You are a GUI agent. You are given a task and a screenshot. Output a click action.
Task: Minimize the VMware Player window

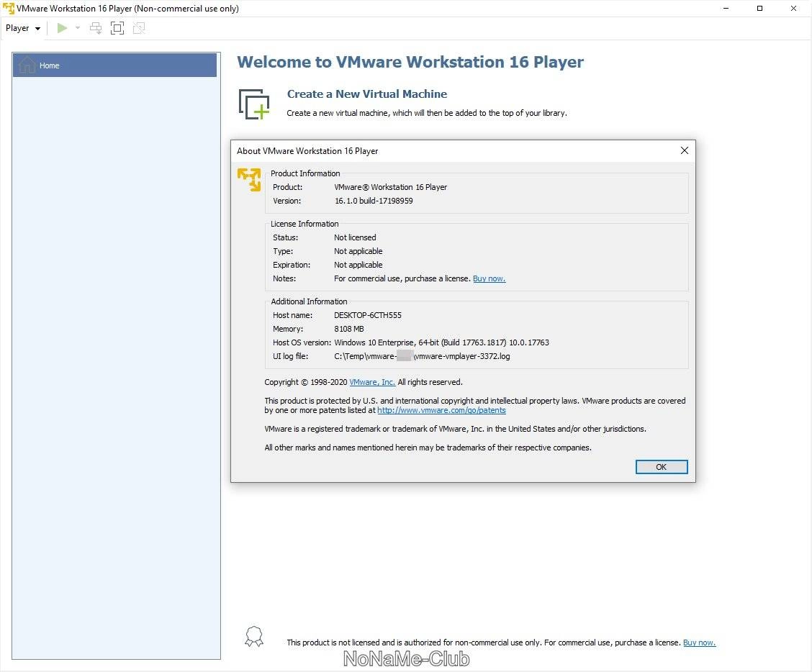(x=726, y=9)
